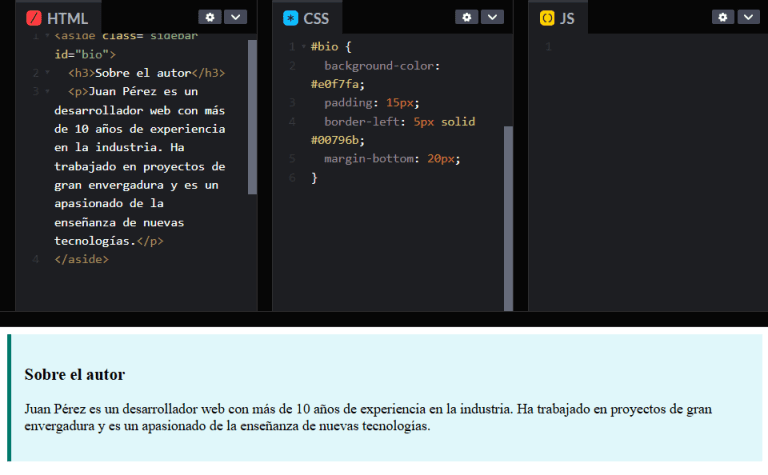
Task: Open HTML panel gear settings
Action: (x=209, y=17)
